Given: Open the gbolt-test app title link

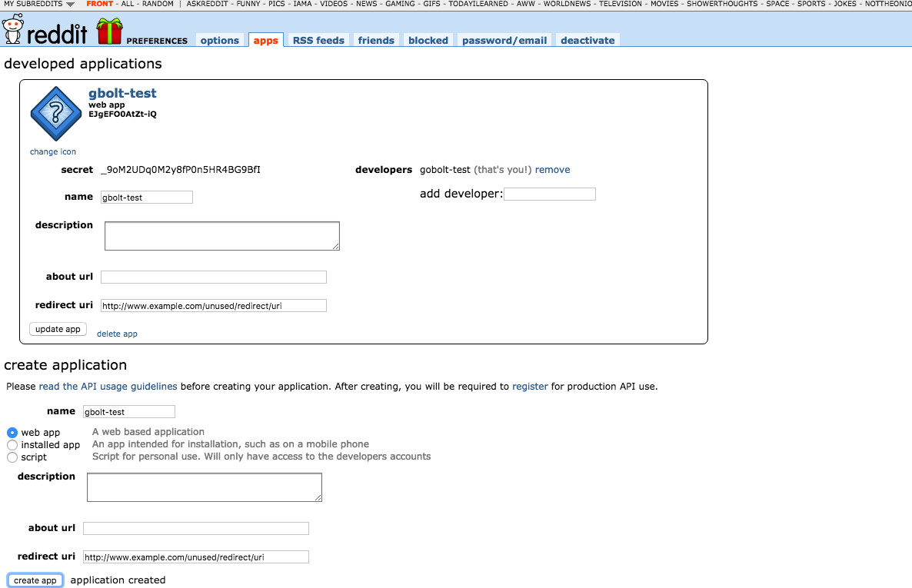Looking at the screenshot, I should coord(122,93).
